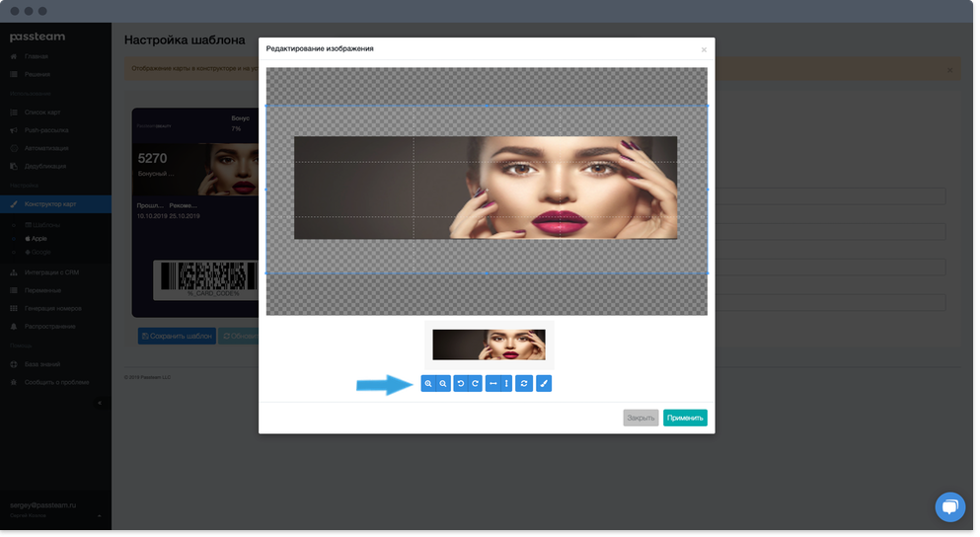Click the Закрыть button
Screen dimensions: 980x537
(x=641, y=418)
